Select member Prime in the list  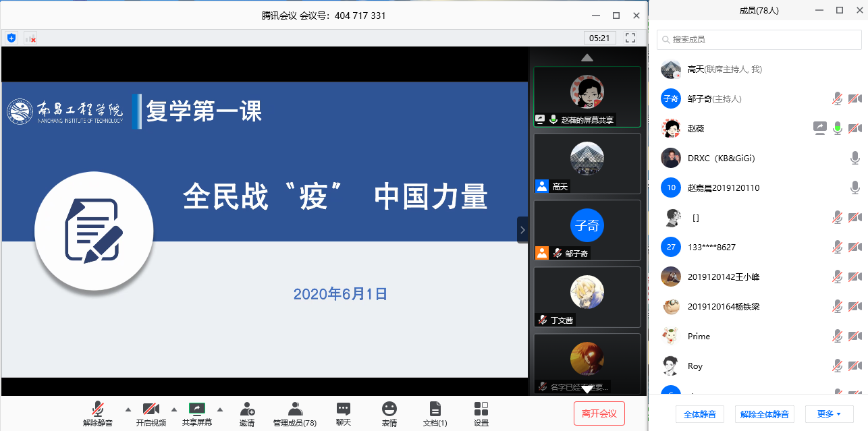tap(699, 337)
